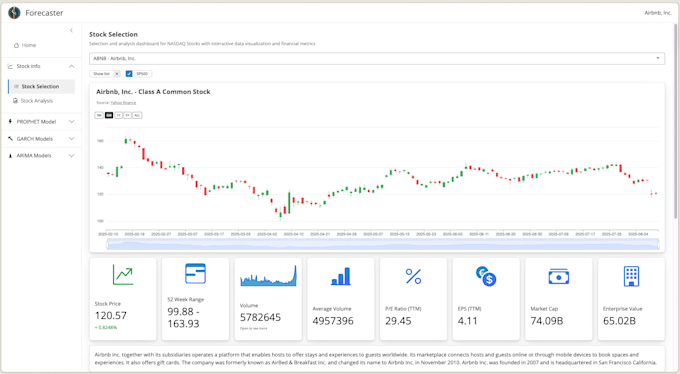
Task: Select the 3M chart range button
Action: (99, 115)
